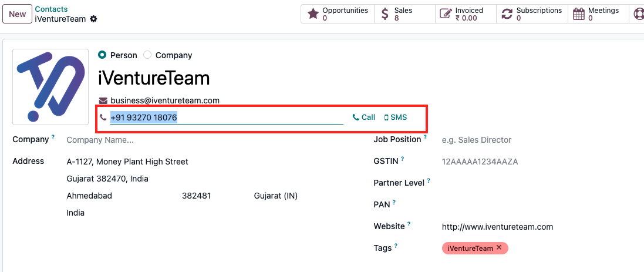Open Opportunities star stat button
This screenshot has height=272, width=644.
338,14
